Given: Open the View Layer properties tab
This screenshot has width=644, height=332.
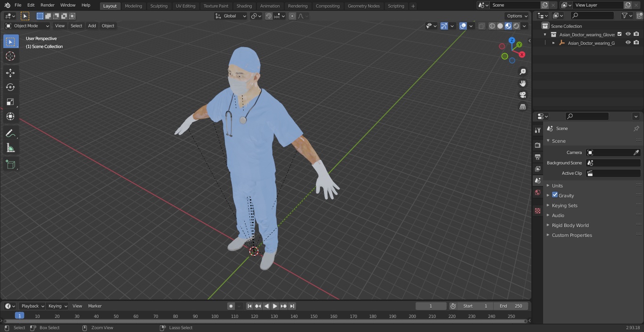Looking at the screenshot, I should (x=537, y=169).
